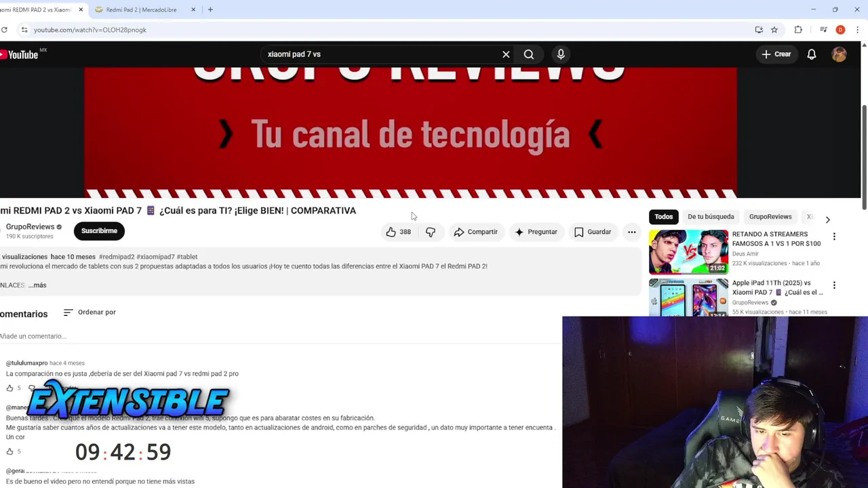
Task: Open the GrupoReviews channel name
Action: tap(30, 227)
